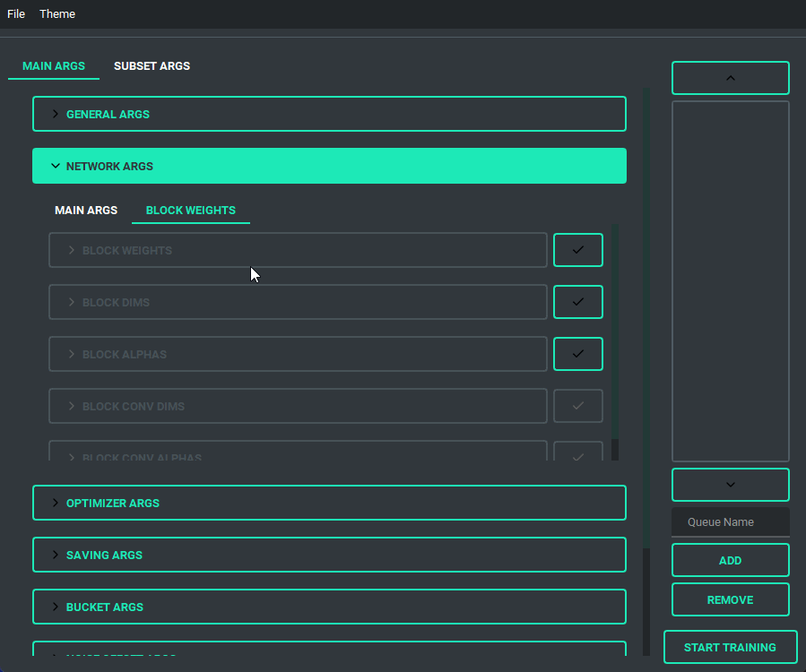The height and width of the screenshot is (672, 806).
Task: Open the File menu
Action: (x=16, y=13)
